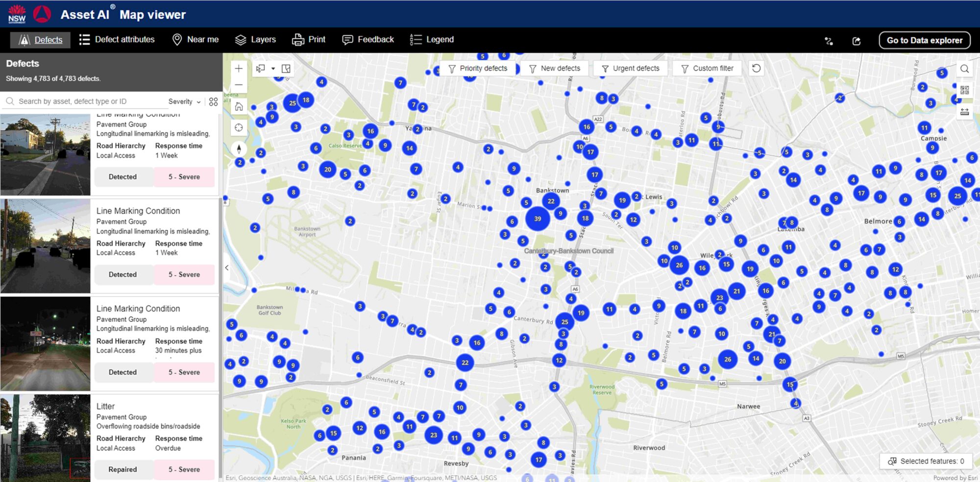Click Showing 4,783 of 4,783 defects text
The width and height of the screenshot is (980, 482).
(53, 78)
